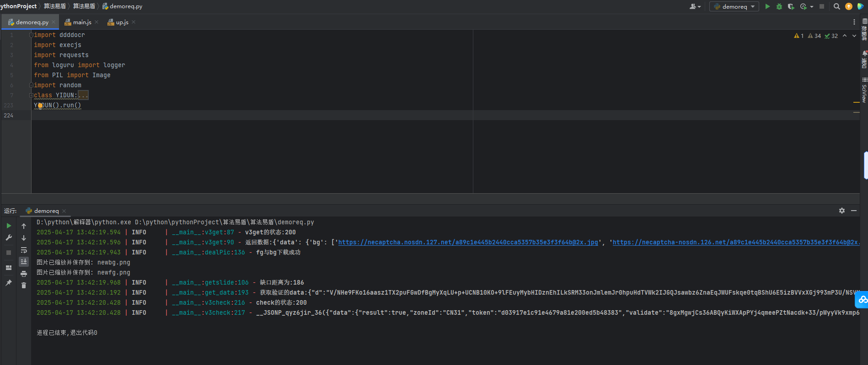Pin the demoreq run tab
Viewport: 868px width, 365px height.
(x=9, y=283)
